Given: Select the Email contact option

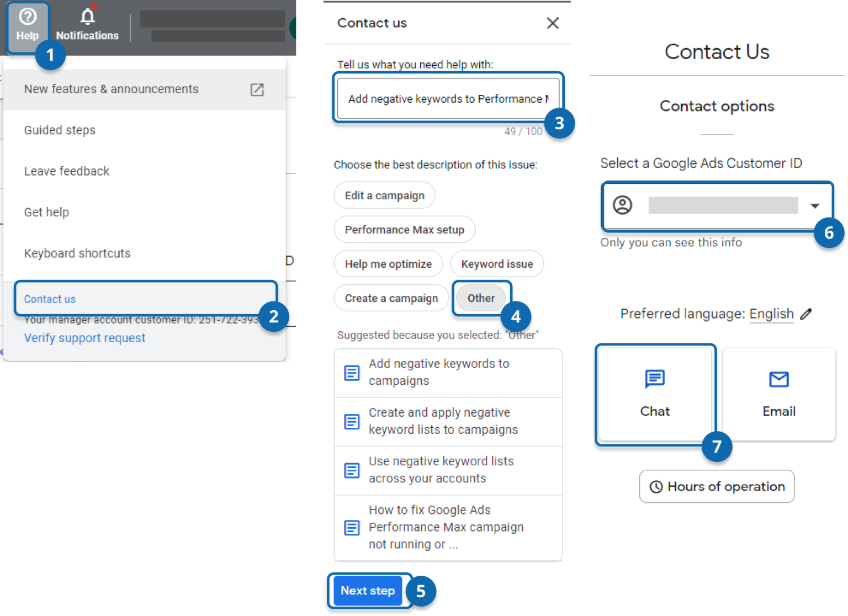Looking at the screenshot, I should point(778,393).
